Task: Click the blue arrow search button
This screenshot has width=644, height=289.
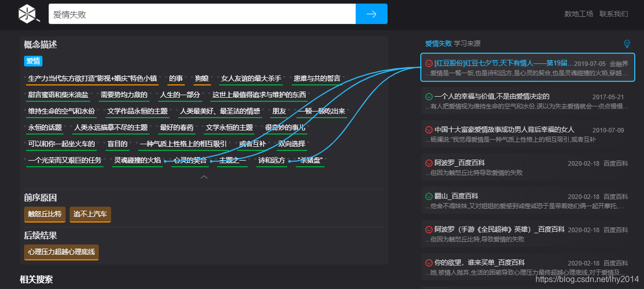Action: [x=372, y=14]
